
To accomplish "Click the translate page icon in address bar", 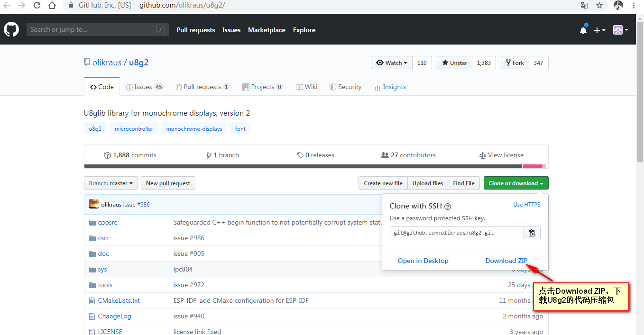I will (x=584, y=6).
